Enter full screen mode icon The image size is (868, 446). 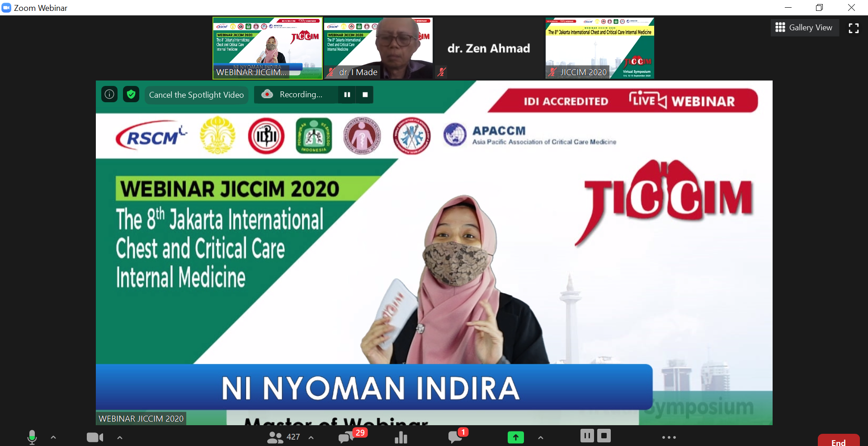tap(854, 28)
